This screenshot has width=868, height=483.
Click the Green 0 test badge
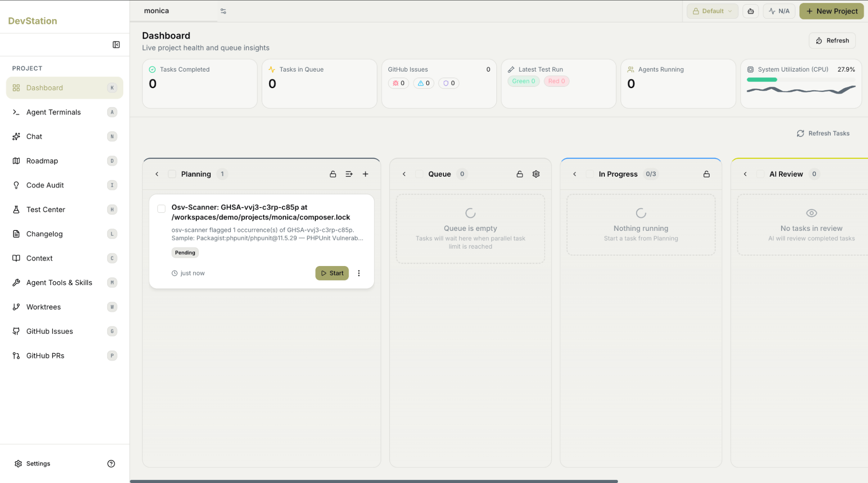(x=523, y=81)
